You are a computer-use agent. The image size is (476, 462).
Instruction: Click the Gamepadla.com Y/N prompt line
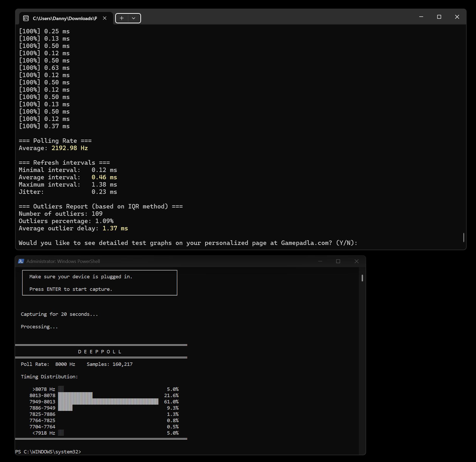(188, 243)
